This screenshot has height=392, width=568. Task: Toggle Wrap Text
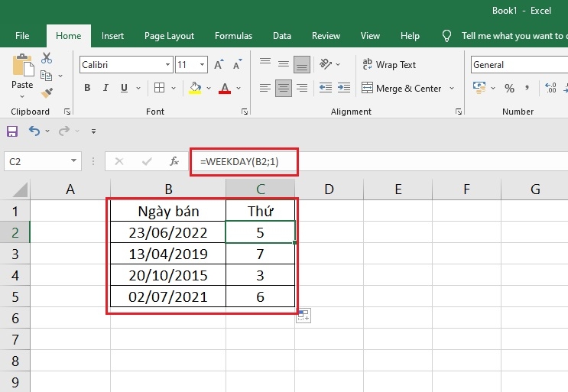[x=389, y=65]
